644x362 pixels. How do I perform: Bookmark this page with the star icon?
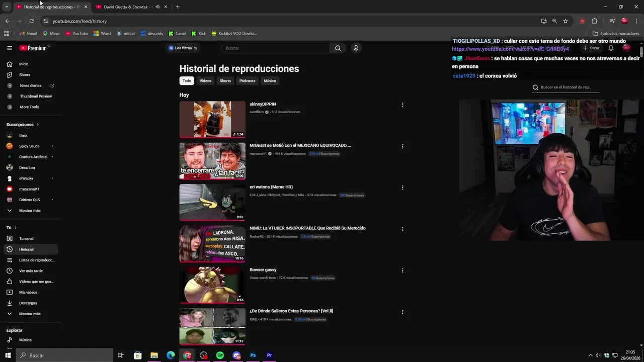566,21
